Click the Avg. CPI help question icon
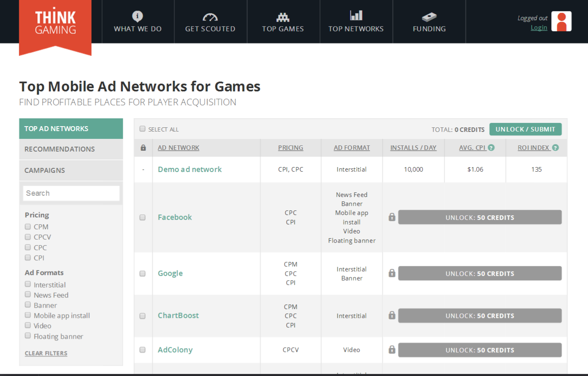Screen dimensions: 588x376 [491, 147]
